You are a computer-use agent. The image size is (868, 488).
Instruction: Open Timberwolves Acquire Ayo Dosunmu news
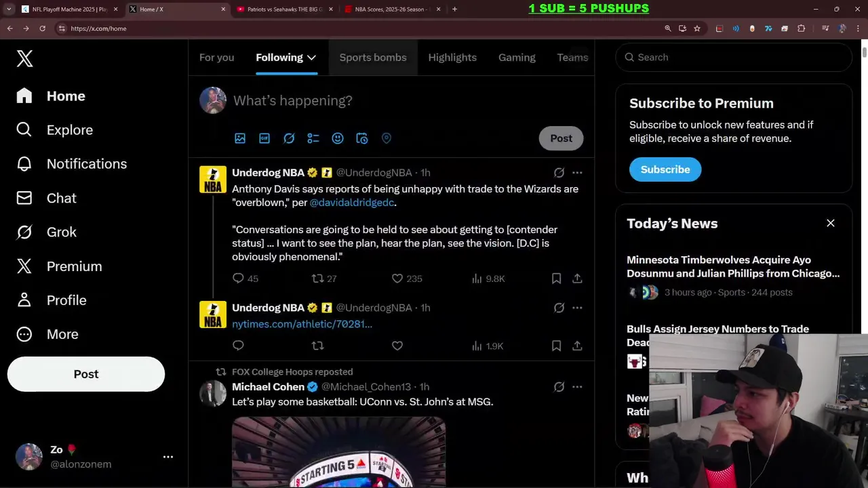click(x=733, y=266)
